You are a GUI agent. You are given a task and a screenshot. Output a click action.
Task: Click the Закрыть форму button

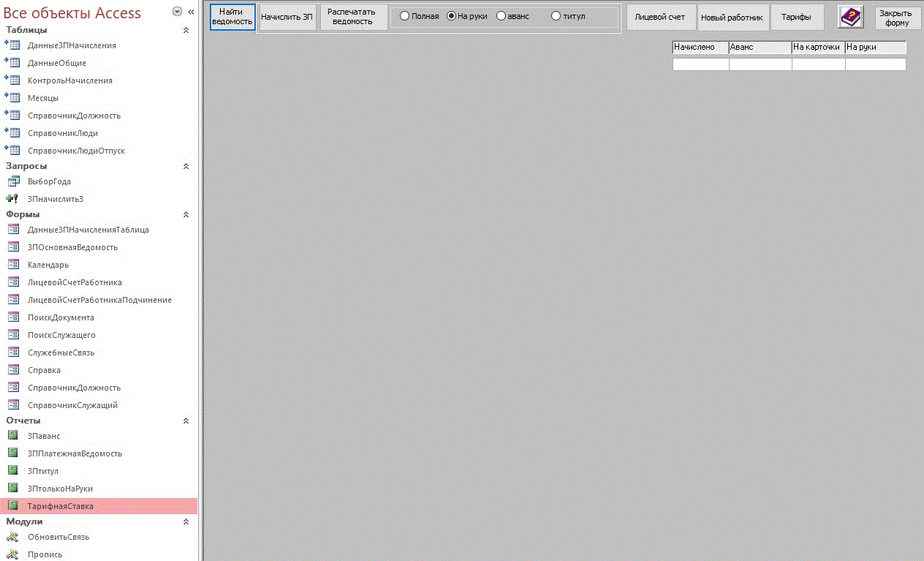[897, 18]
